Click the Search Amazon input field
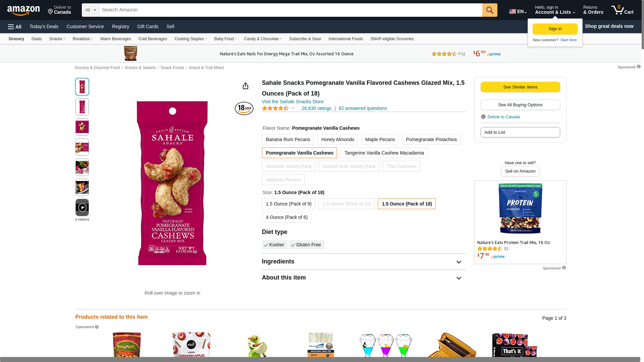This screenshot has width=644, height=362. (x=290, y=10)
